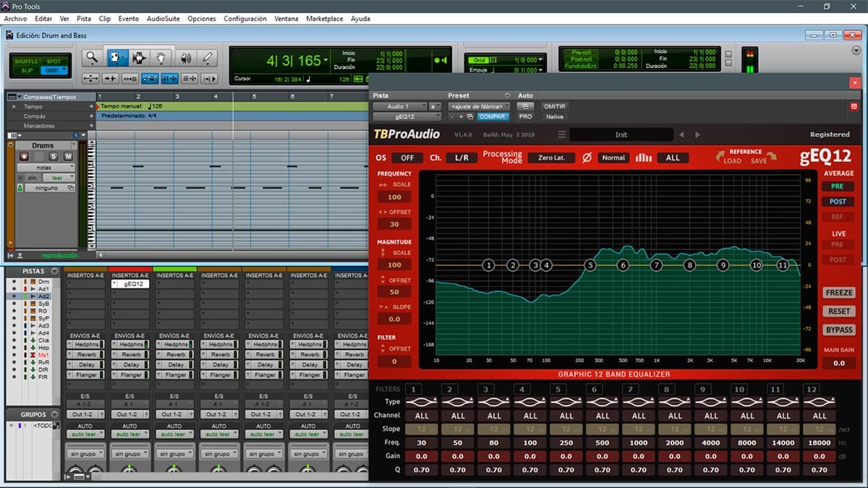Viewport: 868px width, 488px height.
Task: Open the Configuración menu
Action: click(x=245, y=19)
